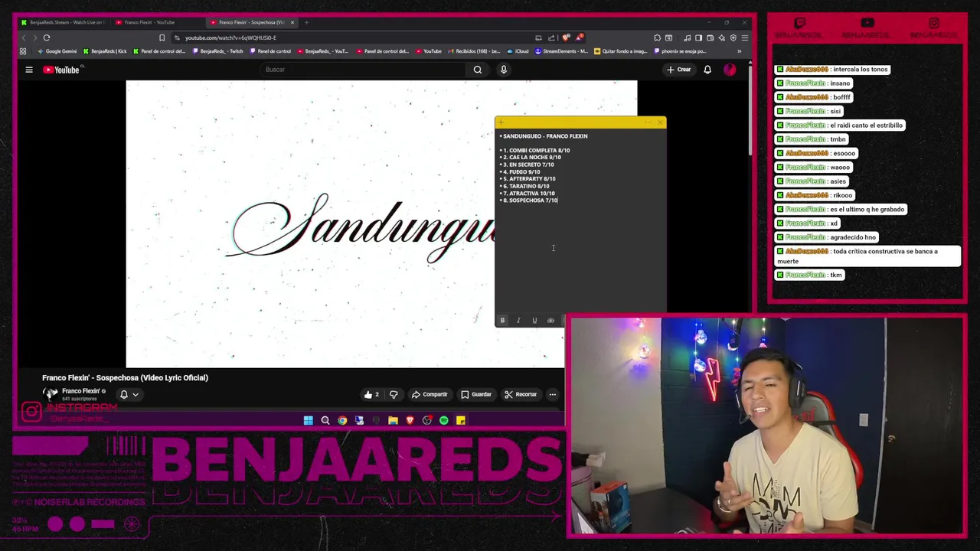
Task: Go to YouTube home via logo
Action: coord(63,70)
